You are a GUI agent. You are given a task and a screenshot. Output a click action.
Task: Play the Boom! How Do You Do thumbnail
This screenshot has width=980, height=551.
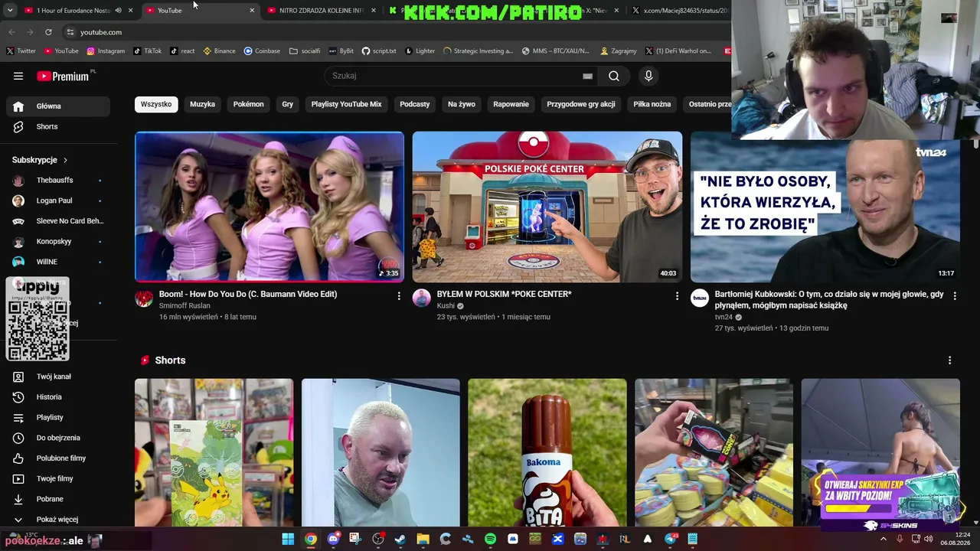click(269, 207)
